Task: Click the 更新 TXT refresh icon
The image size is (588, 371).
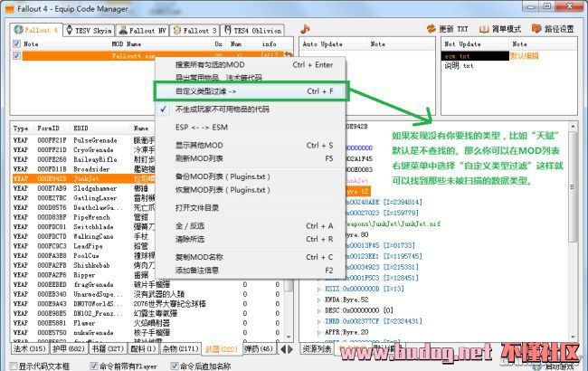Action: click(x=432, y=29)
